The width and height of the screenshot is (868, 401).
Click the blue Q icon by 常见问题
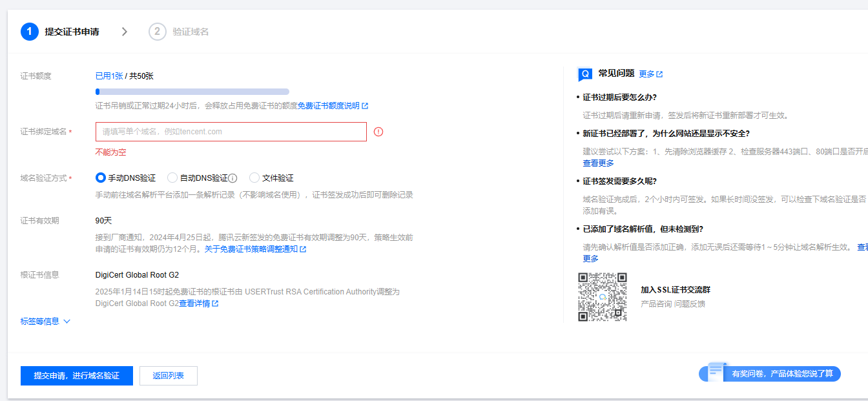point(584,74)
